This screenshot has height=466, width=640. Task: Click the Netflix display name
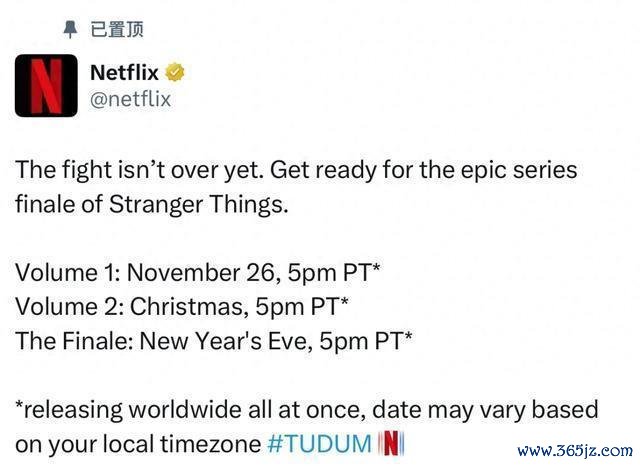[x=124, y=73]
